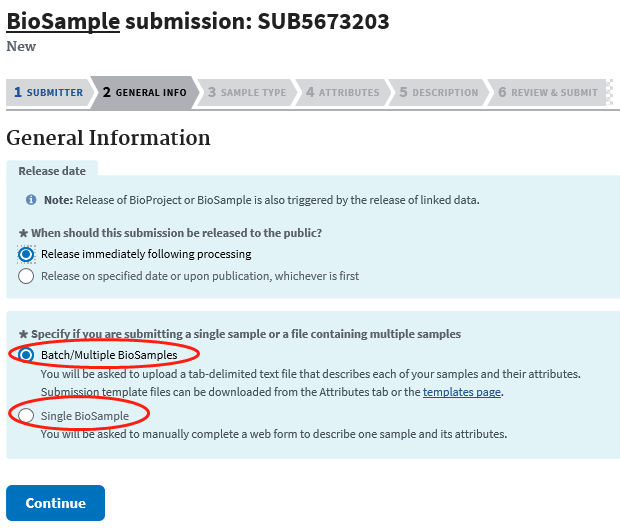The height and width of the screenshot is (528, 620).
Task: Go back to step 1 Submitter
Action: click(x=48, y=93)
